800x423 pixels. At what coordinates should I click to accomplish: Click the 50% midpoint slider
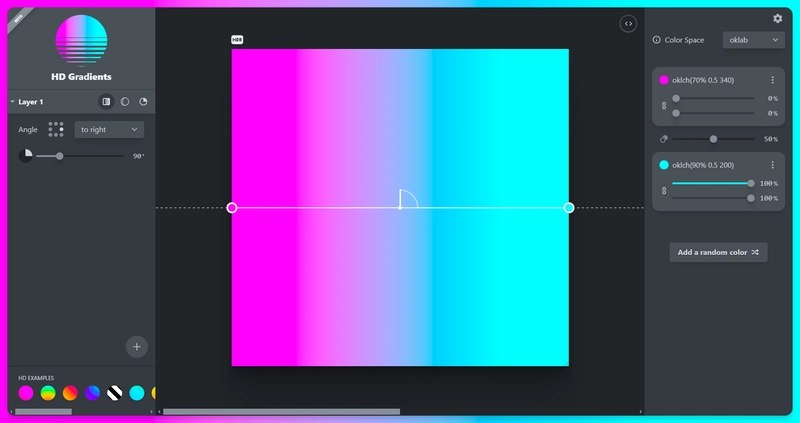click(x=713, y=139)
